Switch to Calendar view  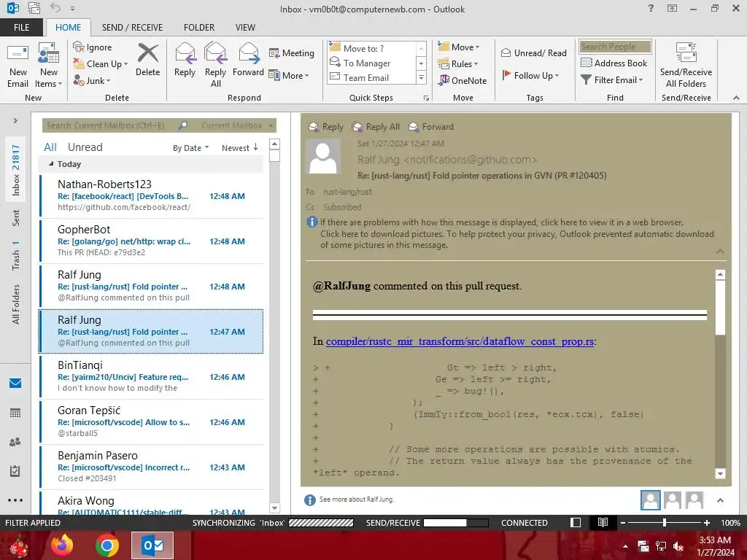(15, 413)
